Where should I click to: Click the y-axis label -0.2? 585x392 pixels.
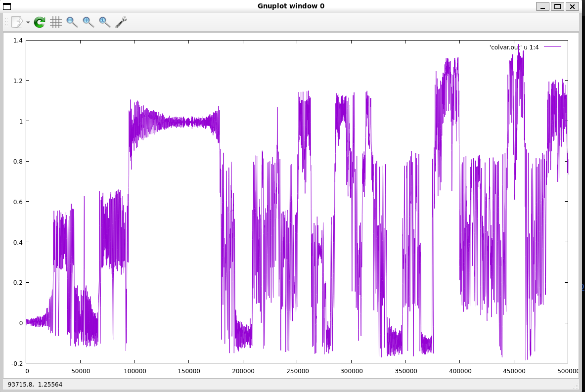click(x=17, y=363)
